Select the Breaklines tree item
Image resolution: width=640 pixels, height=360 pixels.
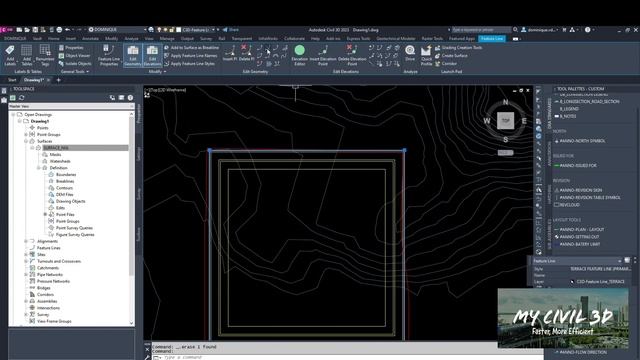click(65, 181)
